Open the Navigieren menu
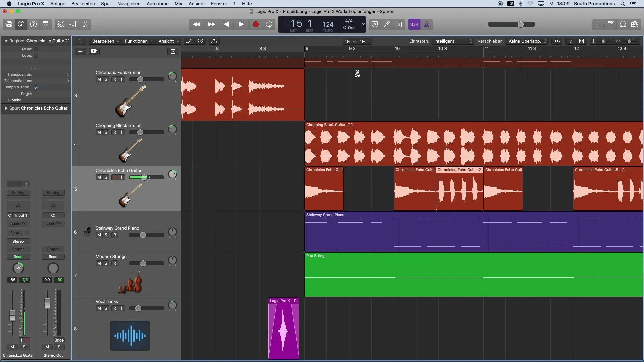Viewport: 644px width, 362px height. click(129, 4)
